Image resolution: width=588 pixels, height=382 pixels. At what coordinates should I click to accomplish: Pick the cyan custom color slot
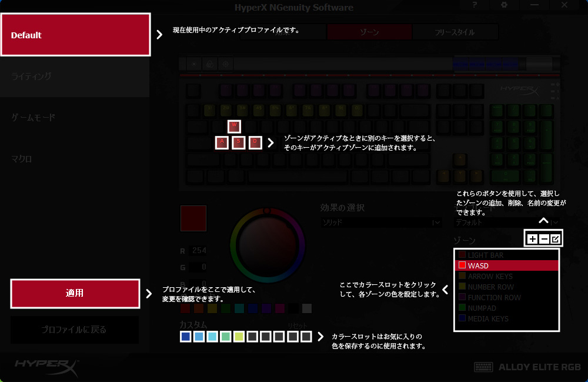tap(212, 337)
